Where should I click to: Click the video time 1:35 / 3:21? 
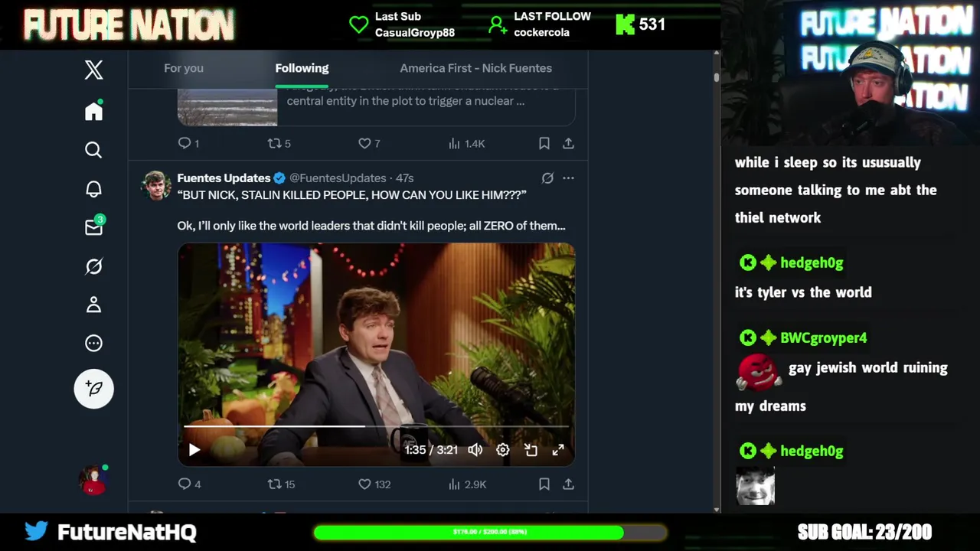pos(431,450)
